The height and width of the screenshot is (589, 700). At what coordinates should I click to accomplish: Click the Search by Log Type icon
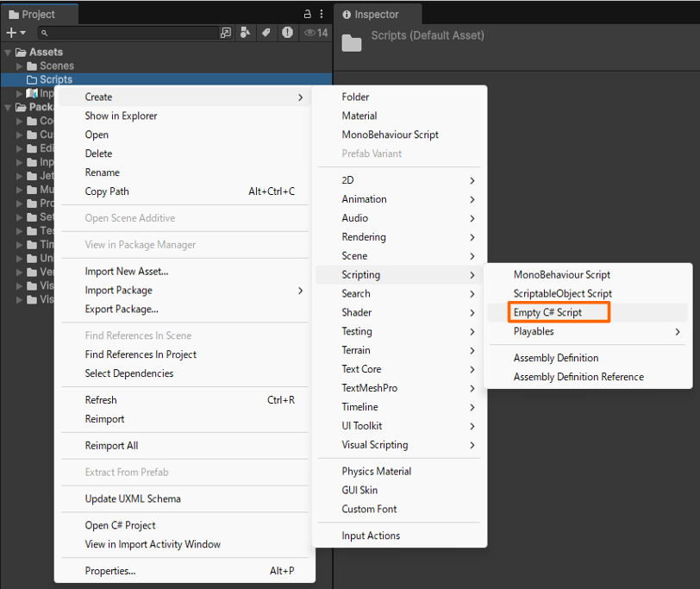pos(286,33)
